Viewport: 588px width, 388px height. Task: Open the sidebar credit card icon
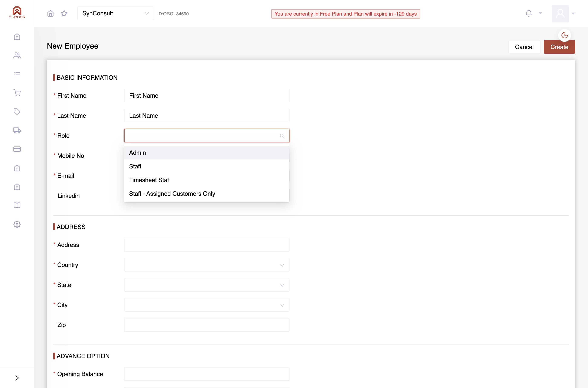tap(17, 149)
